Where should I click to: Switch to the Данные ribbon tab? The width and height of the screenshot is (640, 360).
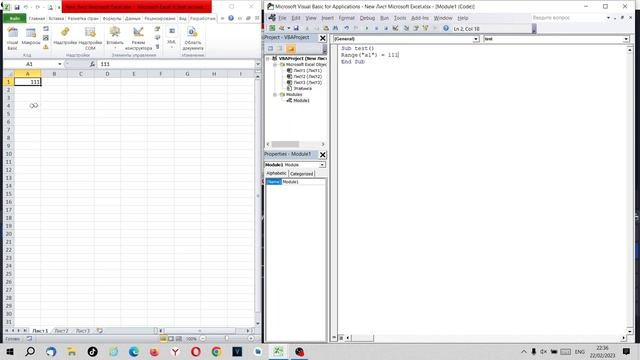point(133,18)
